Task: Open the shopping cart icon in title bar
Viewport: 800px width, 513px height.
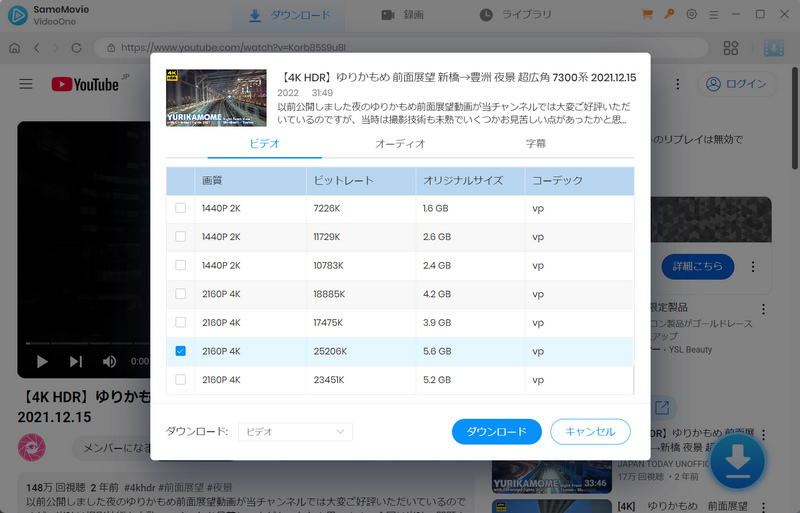Action: [x=647, y=14]
